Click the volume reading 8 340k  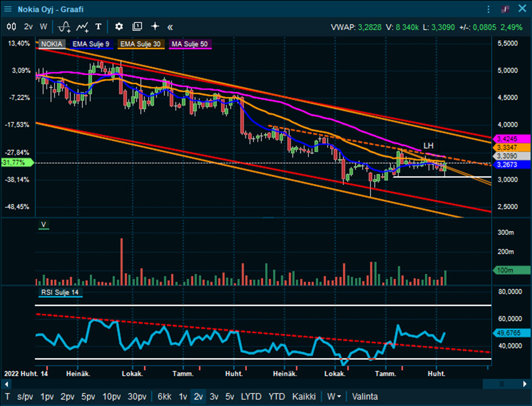(x=407, y=27)
